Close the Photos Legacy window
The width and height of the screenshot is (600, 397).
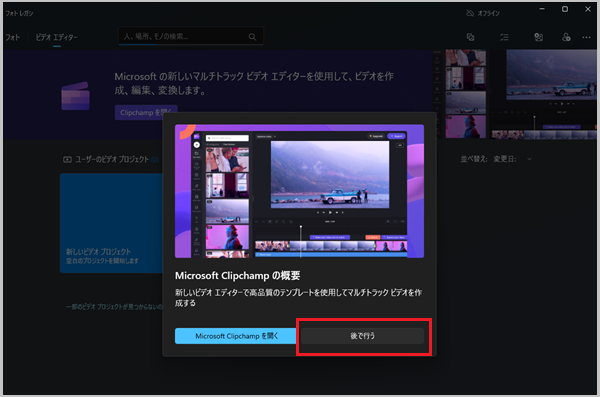588,9
